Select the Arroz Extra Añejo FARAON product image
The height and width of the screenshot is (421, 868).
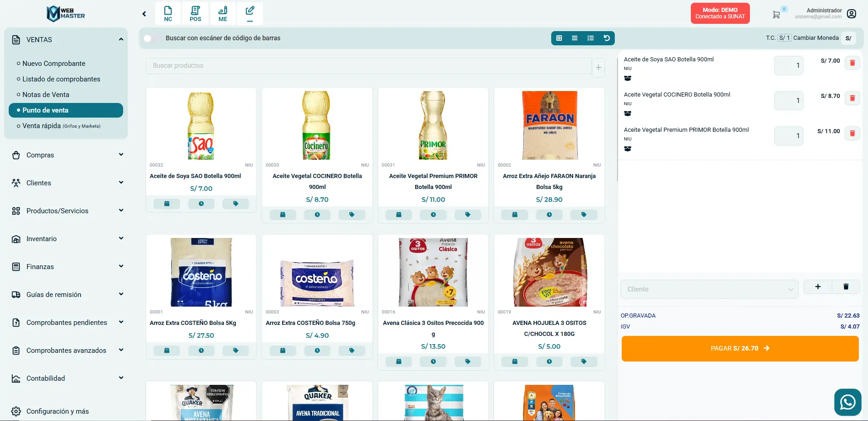pos(549,125)
